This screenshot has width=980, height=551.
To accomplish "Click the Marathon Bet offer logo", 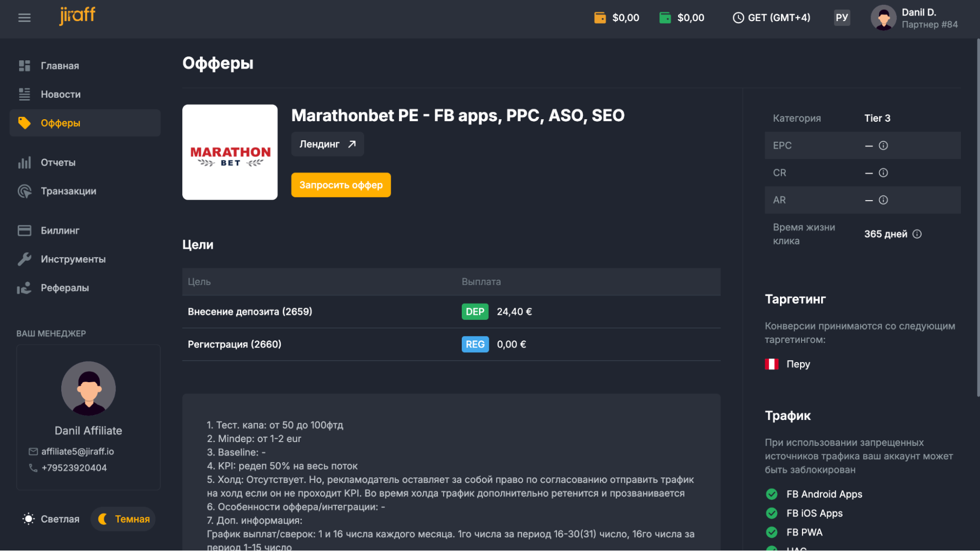I will [x=230, y=152].
